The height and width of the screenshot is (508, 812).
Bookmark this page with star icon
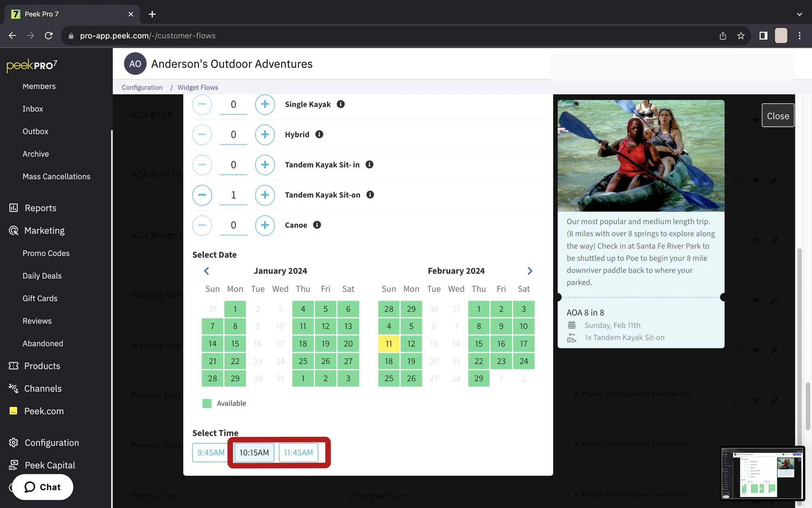pyautogui.click(x=741, y=36)
